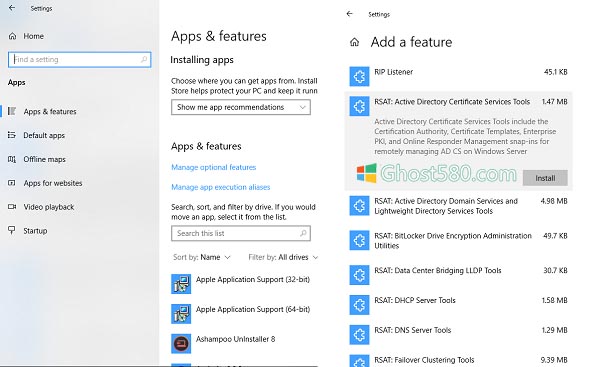Click the RSAT DHCP Server Tools icon
This screenshot has height=367, width=600.
[359, 305]
